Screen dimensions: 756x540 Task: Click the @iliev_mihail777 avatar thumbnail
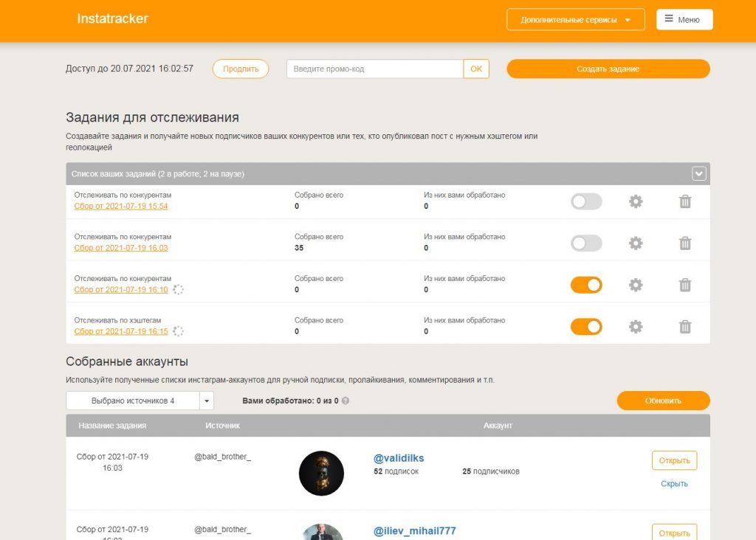pyautogui.click(x=322, y=532)
